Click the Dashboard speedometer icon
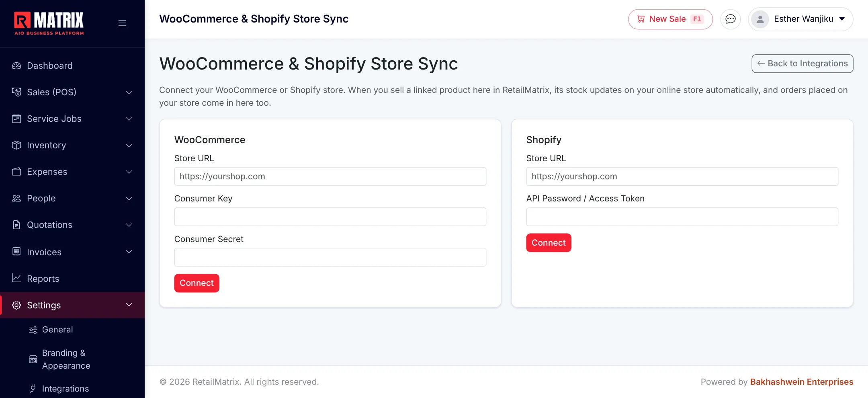This screenshot has width=868, height=398. (16, 66)
